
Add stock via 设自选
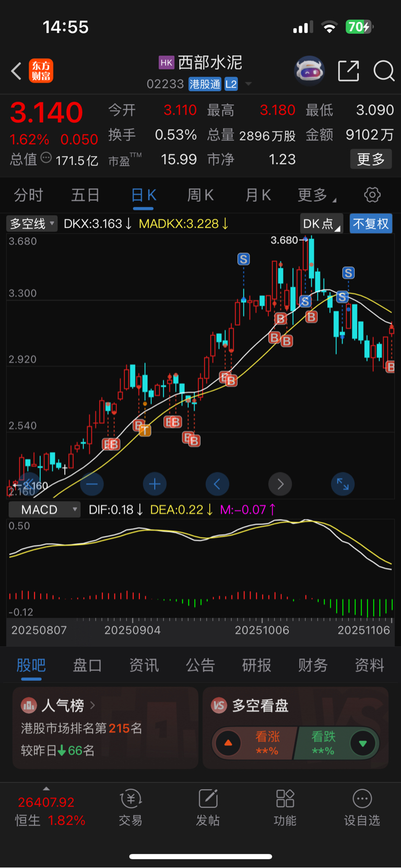tap(362, 807)
